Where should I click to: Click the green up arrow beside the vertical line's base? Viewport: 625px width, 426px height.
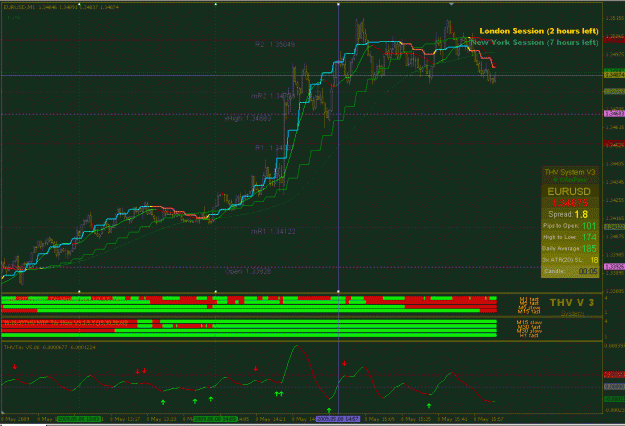click(329, 410)
